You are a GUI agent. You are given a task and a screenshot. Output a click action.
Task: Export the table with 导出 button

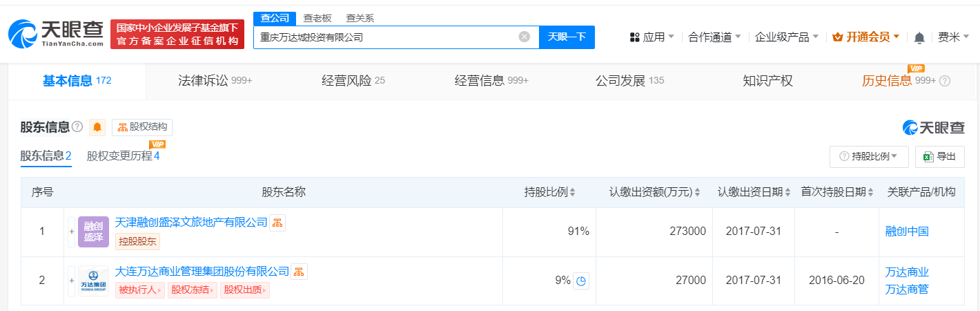[939, 157]
